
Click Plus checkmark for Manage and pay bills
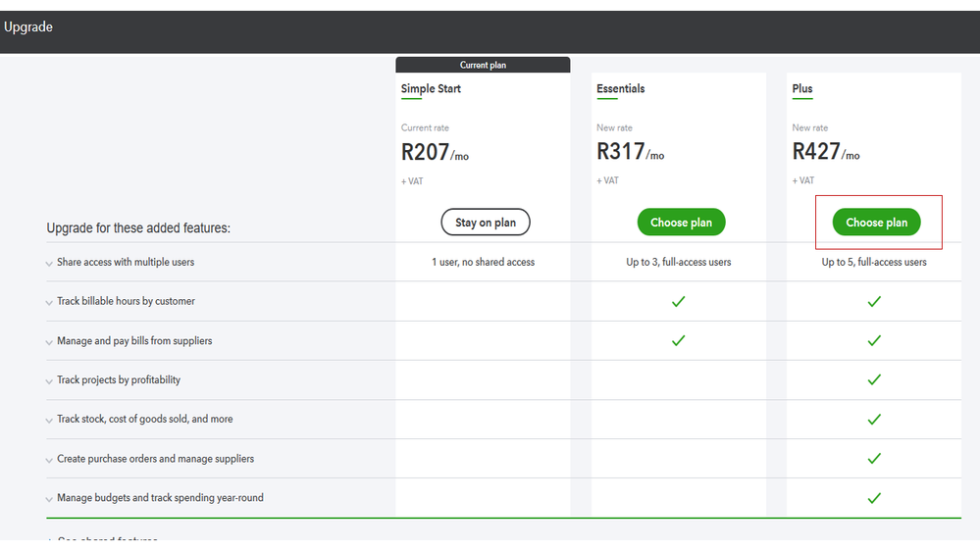[874, 341]
